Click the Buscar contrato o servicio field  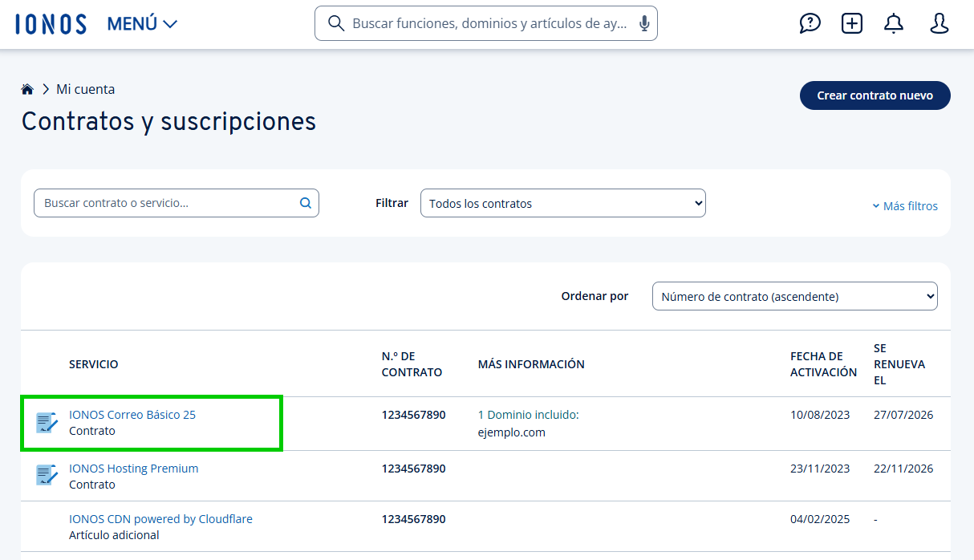pyautogui.click(x=177, y=203)
